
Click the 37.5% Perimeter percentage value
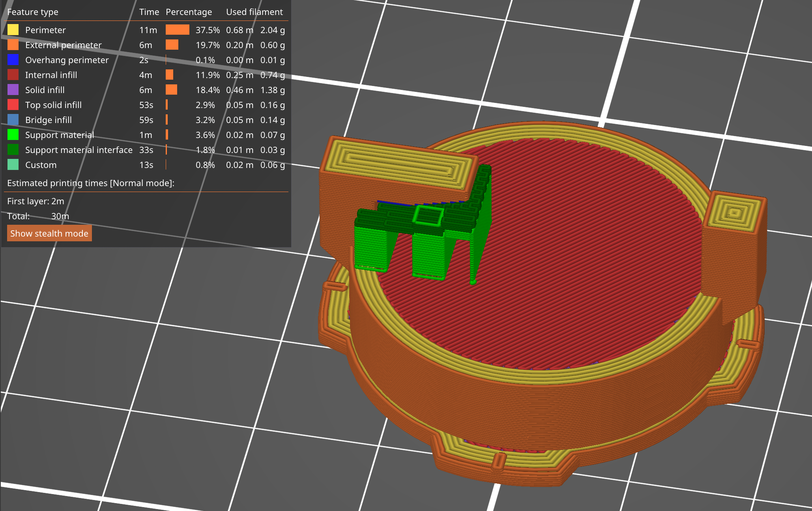(x=208, y=30)
